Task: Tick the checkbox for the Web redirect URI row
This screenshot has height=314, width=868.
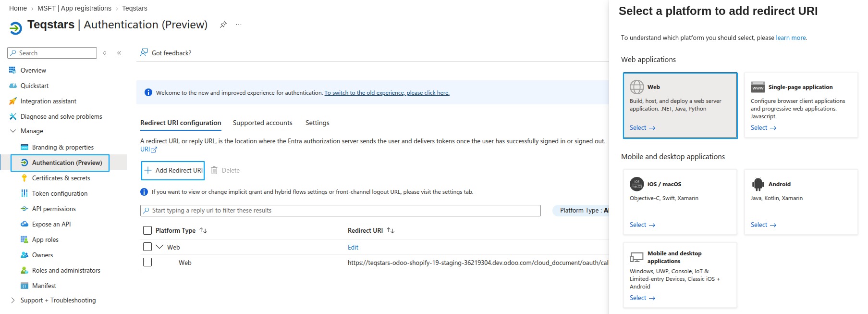Action: 147,262
